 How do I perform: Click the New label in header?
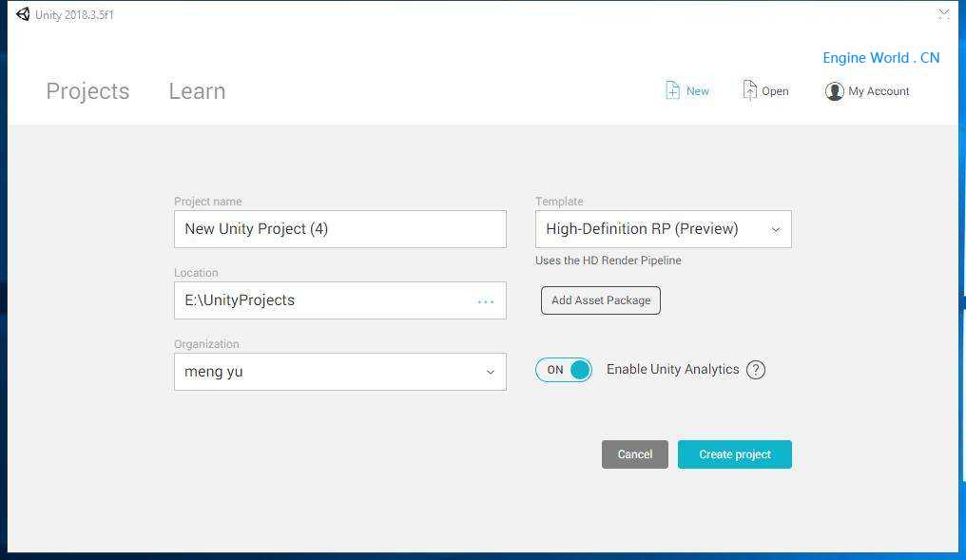[x=697, y=91]
